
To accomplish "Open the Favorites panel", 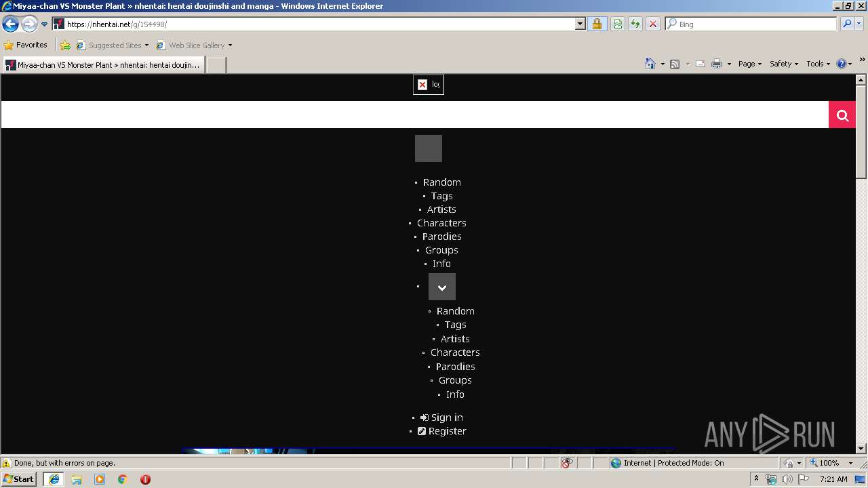I will tap(26, 45).
